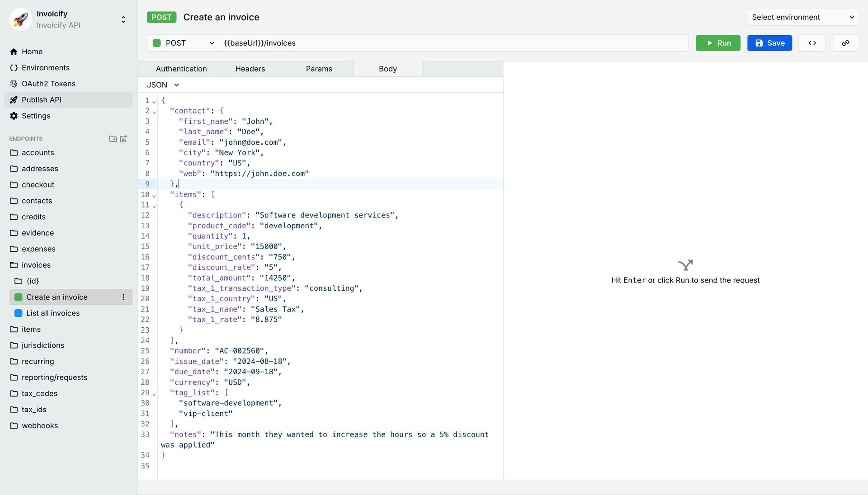Expand the tax_ids folder
868x495 pixels.
click(x=69, y=410)
